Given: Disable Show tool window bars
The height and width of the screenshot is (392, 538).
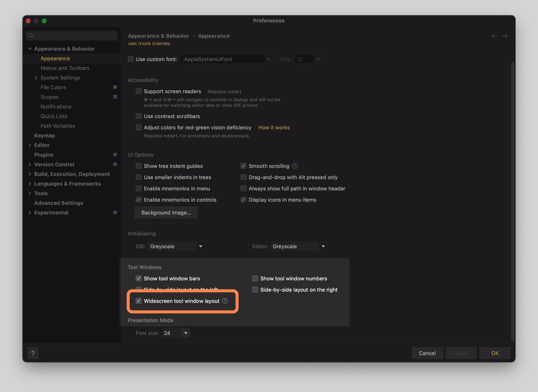Looking at the screenshot, I should tap(139, 278).
